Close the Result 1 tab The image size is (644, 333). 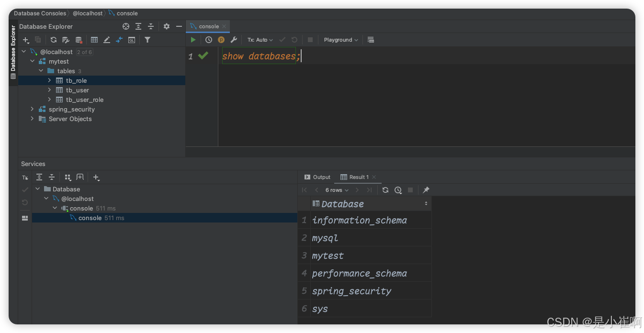click(374, 177)
